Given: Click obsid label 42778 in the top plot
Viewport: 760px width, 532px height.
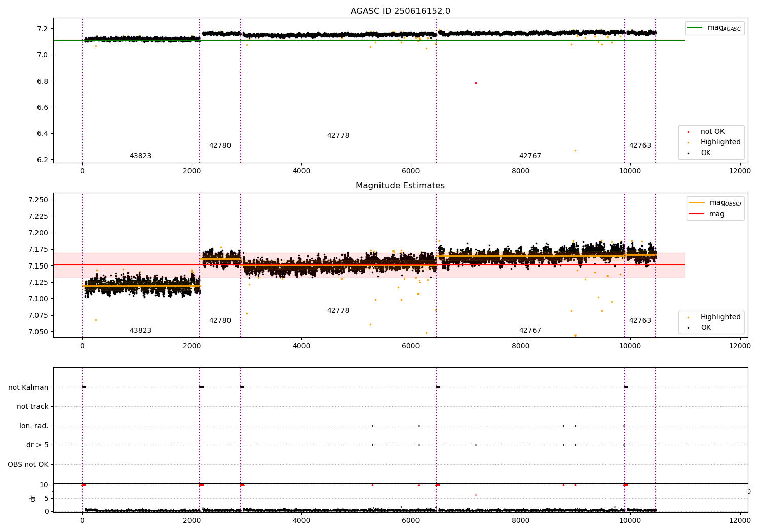Looking at the screenshot, I should 338,136.
